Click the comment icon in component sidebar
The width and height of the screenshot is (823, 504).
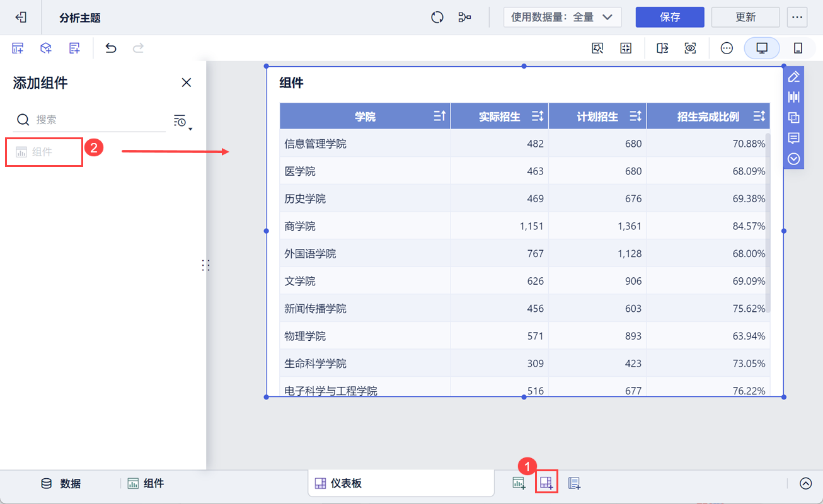coord(794,138)
